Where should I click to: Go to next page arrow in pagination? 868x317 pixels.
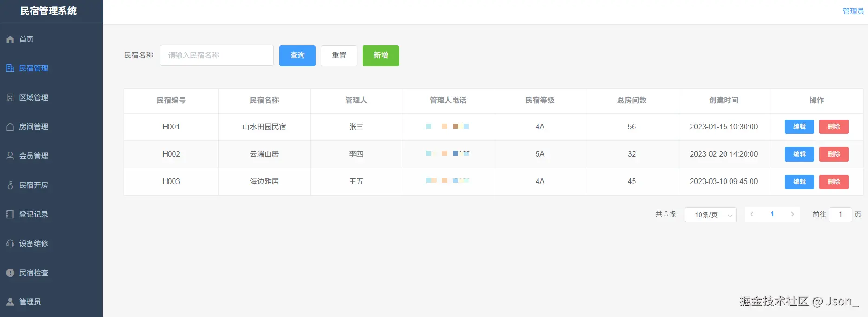(792, 214)
